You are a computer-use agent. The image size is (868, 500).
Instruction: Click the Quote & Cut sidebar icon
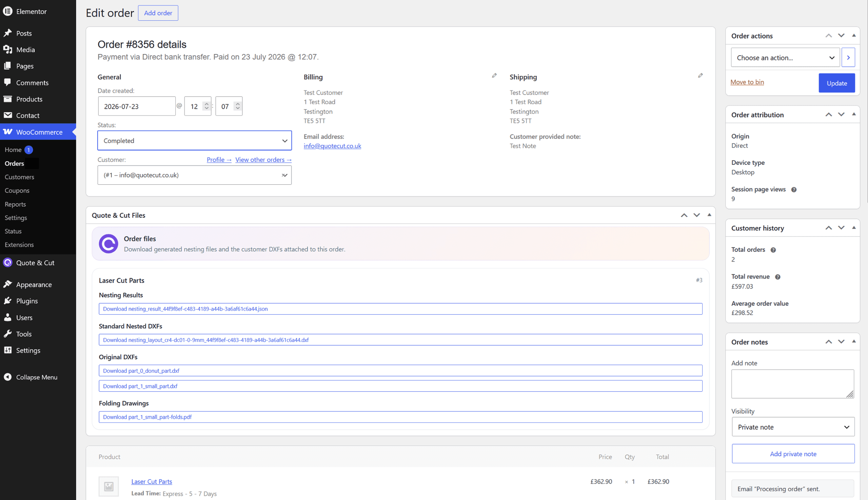tap(7, 263)
